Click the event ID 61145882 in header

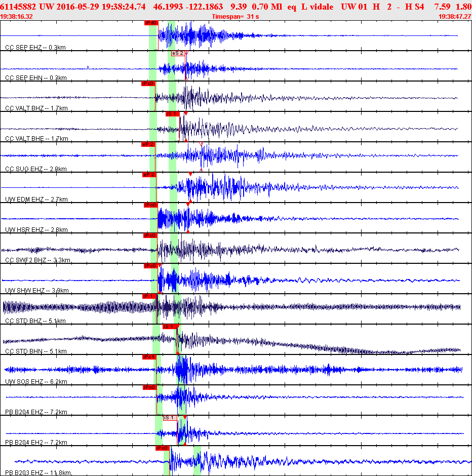point(18,7)
